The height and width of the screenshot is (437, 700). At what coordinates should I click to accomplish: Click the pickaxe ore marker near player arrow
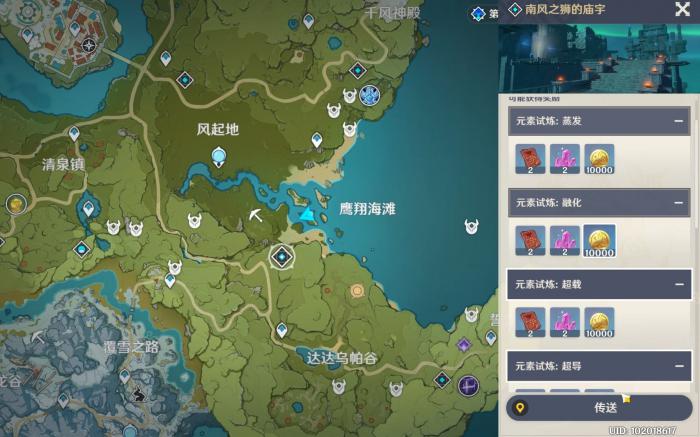[255, 215]
